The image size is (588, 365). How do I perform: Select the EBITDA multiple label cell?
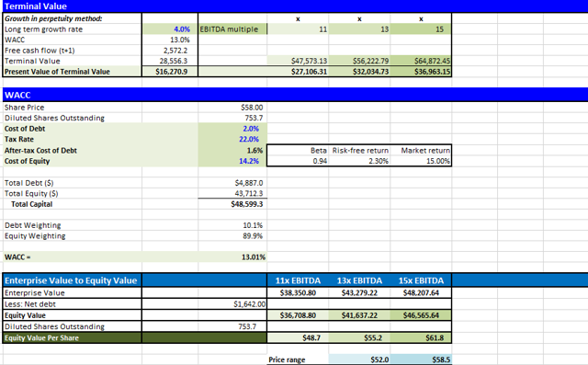tap(232, 29)
